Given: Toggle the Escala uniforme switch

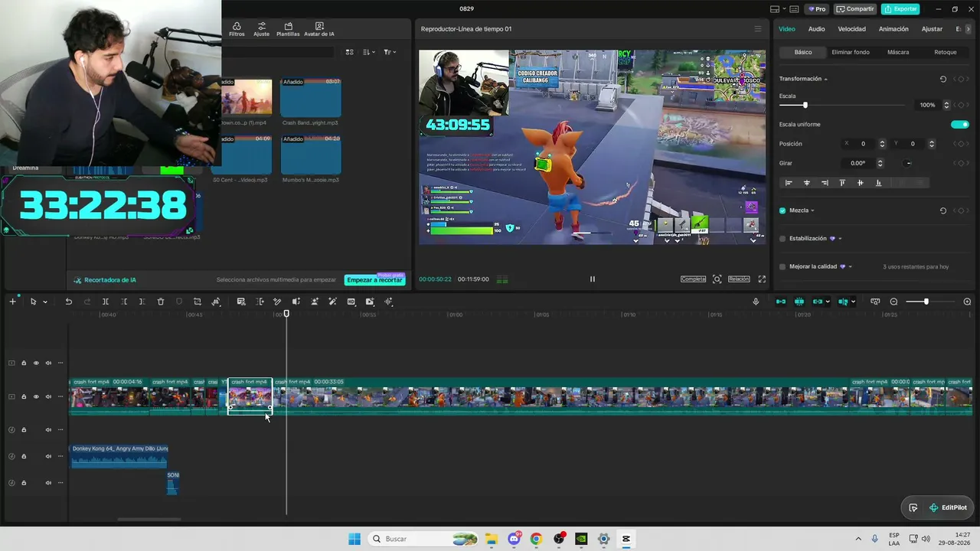Looking at the screenshot, I should [959, 124].
